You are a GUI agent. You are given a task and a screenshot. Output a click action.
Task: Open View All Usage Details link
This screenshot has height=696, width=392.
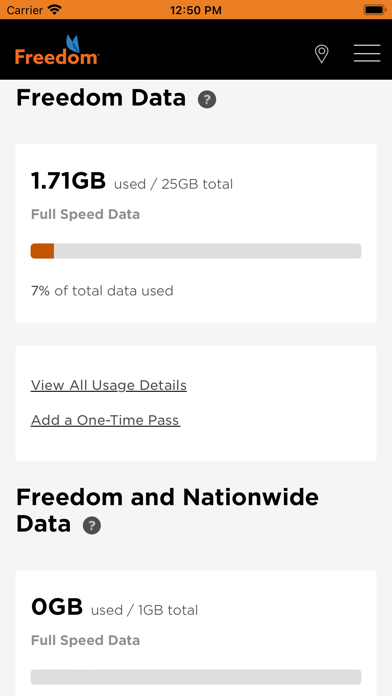click(x=109, y=385)
